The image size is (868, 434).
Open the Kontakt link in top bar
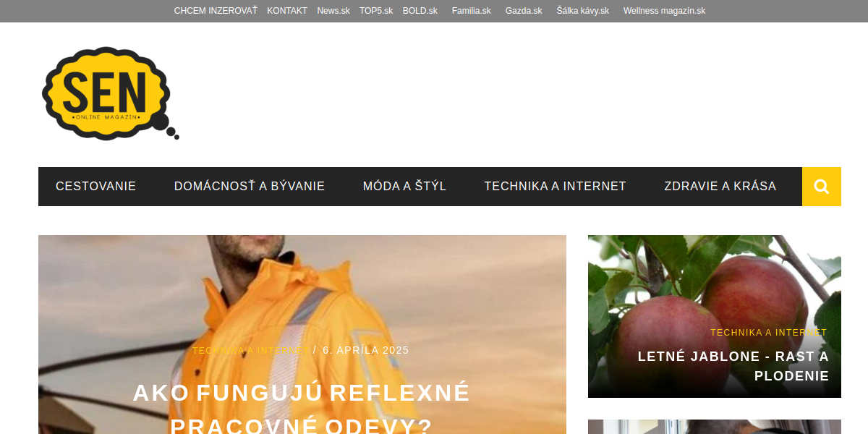pyautogui.click(x=287, y=11)
